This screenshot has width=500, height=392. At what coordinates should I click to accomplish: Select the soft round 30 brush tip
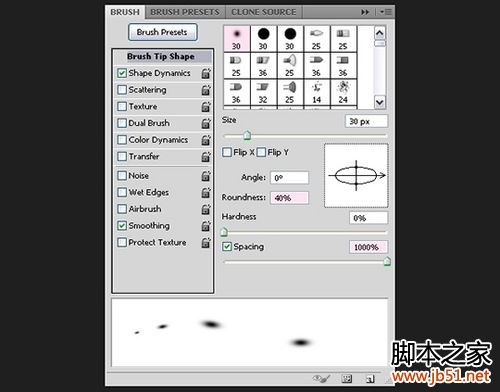[x=236, y=39]
